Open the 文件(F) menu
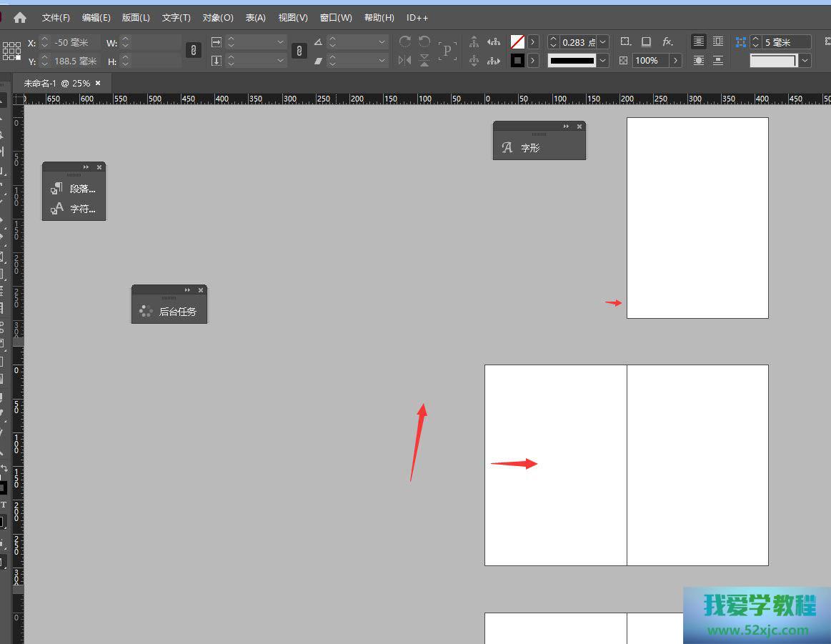 coord(56,17)
